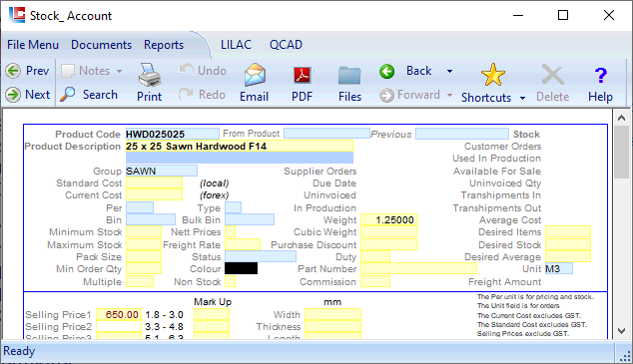Viewport: 633px width, 364px height.
Task: Click the Commission field
Action: tap(375, 281)
